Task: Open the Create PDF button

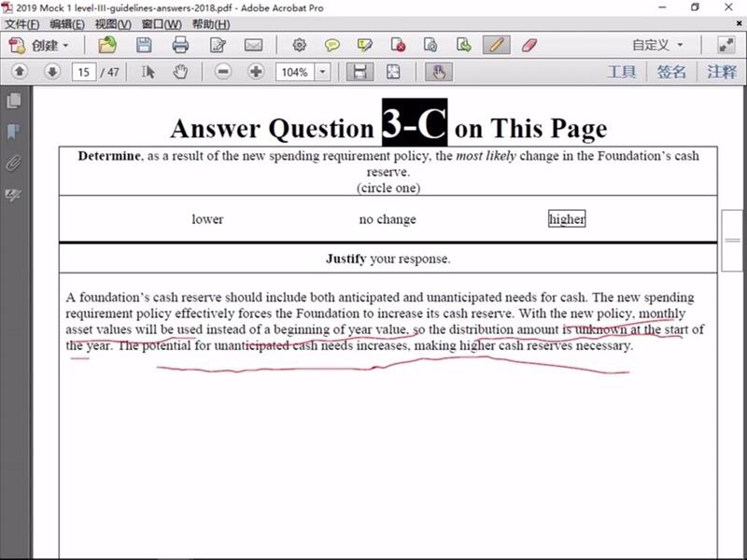Action: tap(38, 46)
